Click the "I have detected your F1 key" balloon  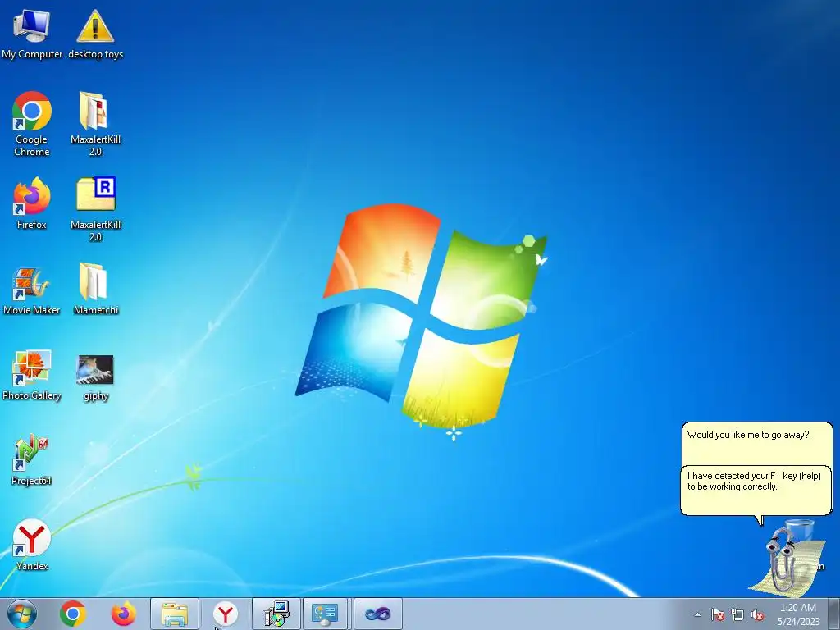point(756,491)
